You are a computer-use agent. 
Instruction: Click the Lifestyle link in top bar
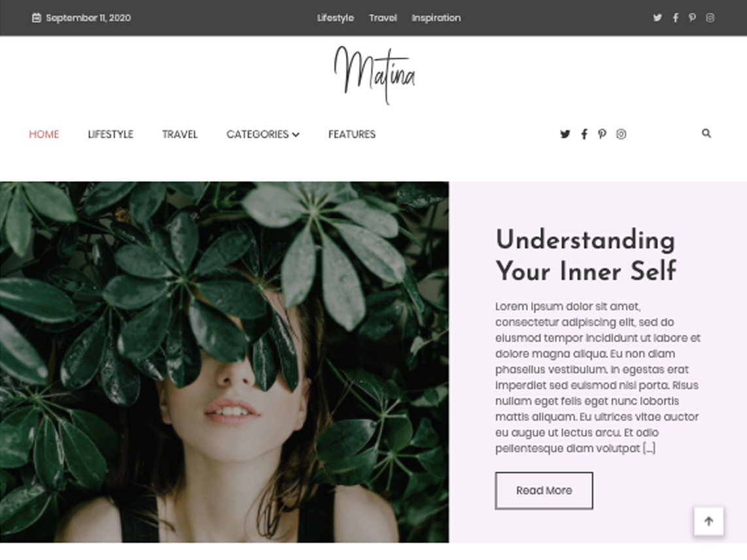pos(336,18)
